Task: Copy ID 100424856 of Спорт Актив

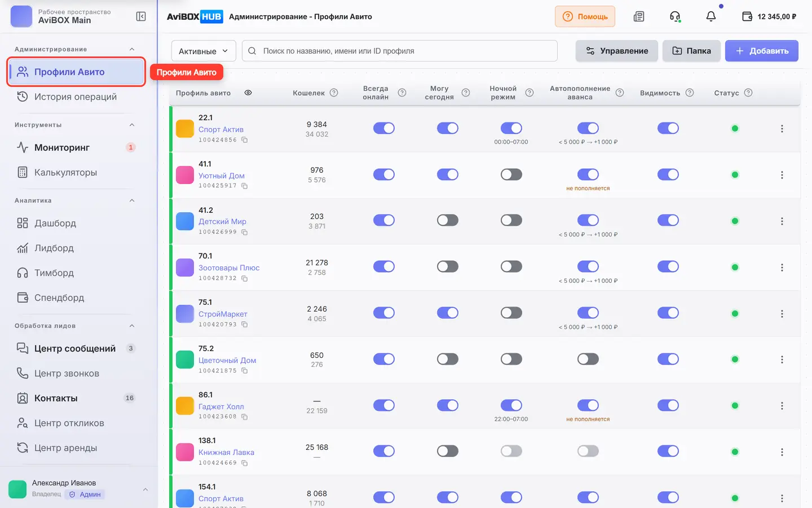Action: [x=245, y=140]
